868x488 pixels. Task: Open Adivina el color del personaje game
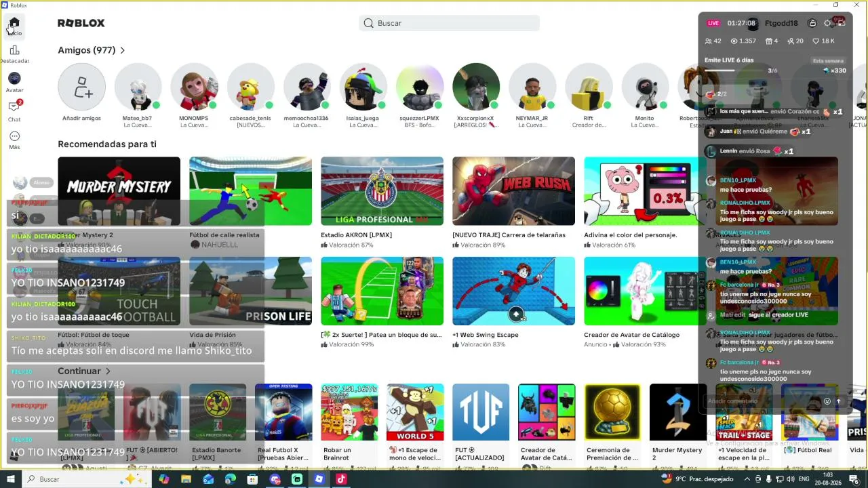coord(645,191)
